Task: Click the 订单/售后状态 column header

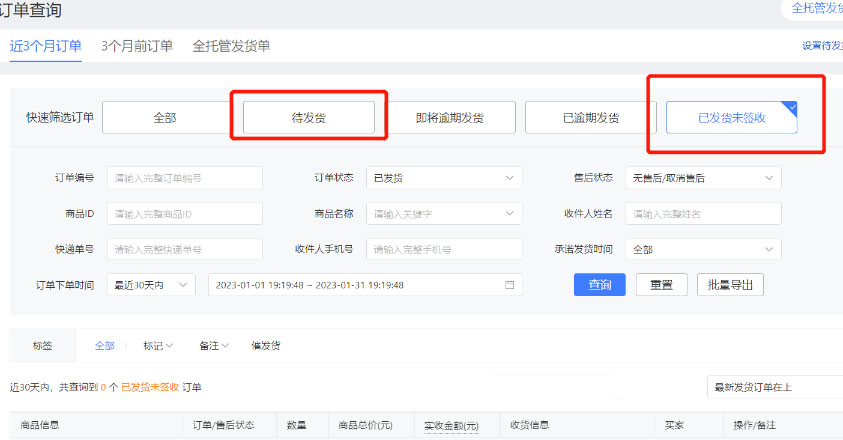Action: pos(224,425)
